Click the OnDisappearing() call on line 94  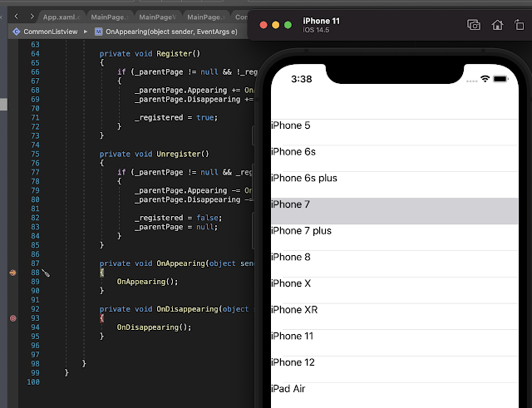click(154, 327)
